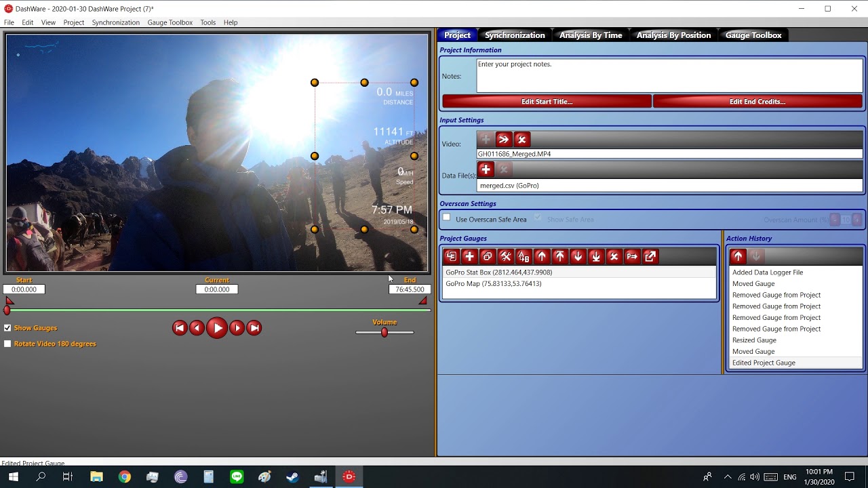Screen dimensions: 868x488
Task: Click the first Project Gauges toolbar icon
Action: pyautogui.click(x=451, y=256)
